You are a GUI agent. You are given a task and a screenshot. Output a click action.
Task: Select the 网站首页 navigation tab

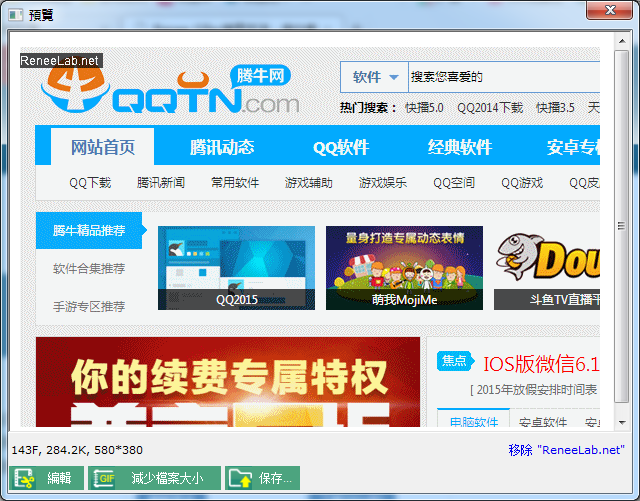[x=102, y=148]
